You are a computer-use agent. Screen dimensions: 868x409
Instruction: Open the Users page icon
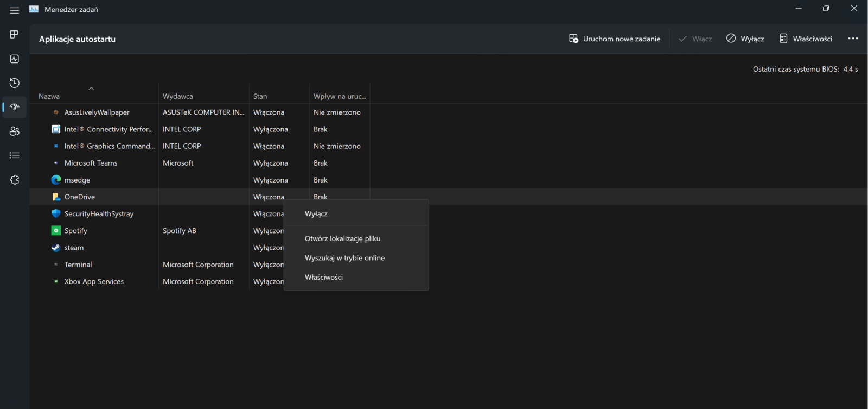click(15, 131)
